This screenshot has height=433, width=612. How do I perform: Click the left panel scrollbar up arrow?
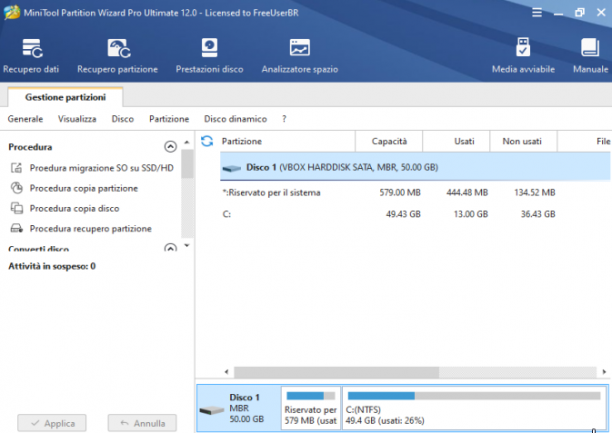(187, 143)
